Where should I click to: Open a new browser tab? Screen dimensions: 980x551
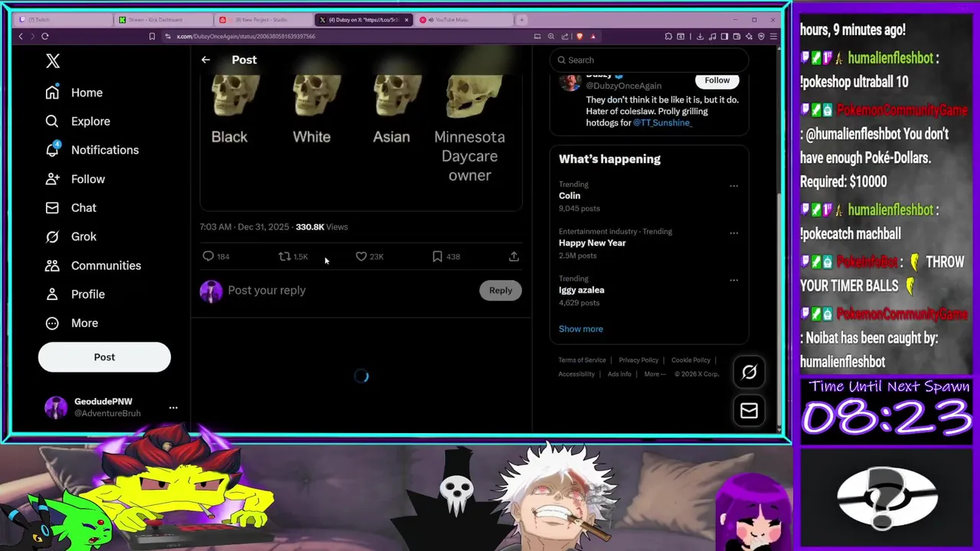pos(521,20)
